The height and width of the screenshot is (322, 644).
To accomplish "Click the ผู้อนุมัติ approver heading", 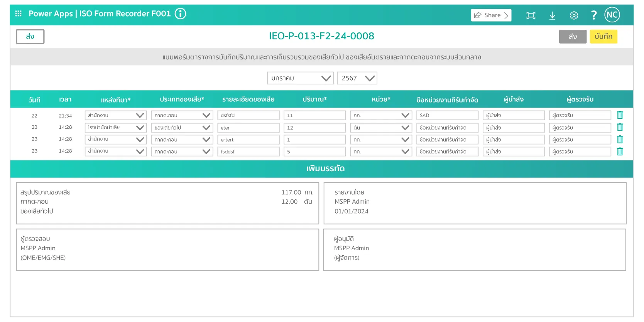I will tap(344, 239).
